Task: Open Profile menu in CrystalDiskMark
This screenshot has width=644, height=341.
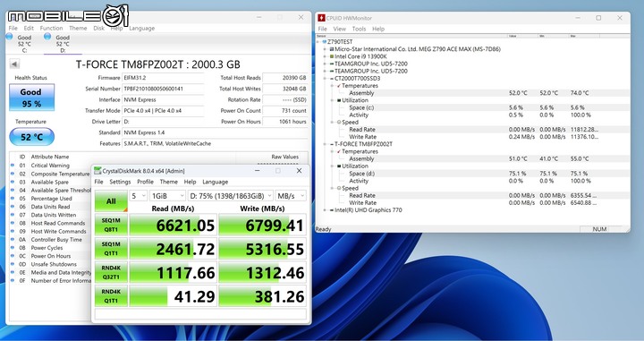Action: click(x=145, y=182)
